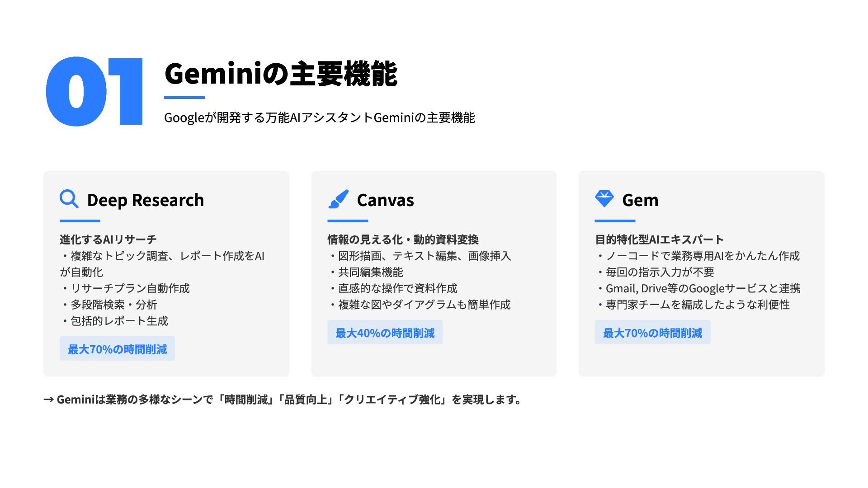Screen dimensions: 868x488
Task: Select the Canvas card heading
Action: click(385, 200)
